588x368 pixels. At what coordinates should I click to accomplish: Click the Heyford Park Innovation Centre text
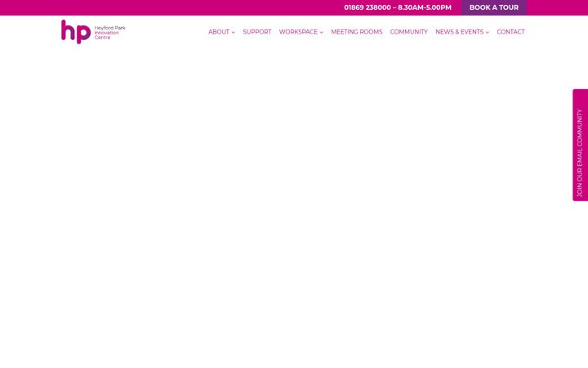point(110,33)
